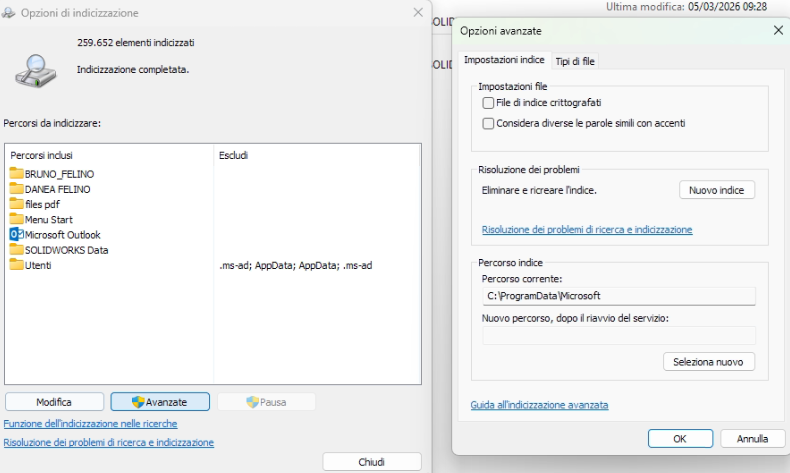Click the .ms-ad; AppData exclusions text
This screenshot has height=473, width=790.
(x=296, y=265)
